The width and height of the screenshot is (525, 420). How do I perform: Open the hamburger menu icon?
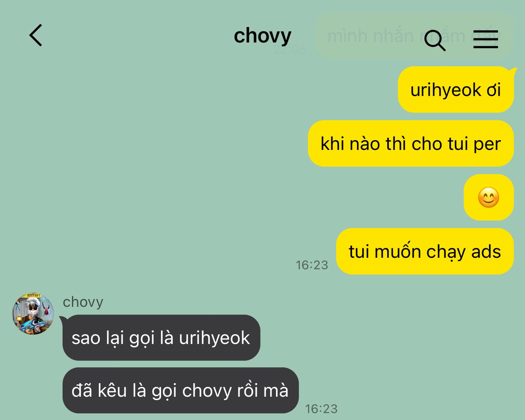pos(486,40)
